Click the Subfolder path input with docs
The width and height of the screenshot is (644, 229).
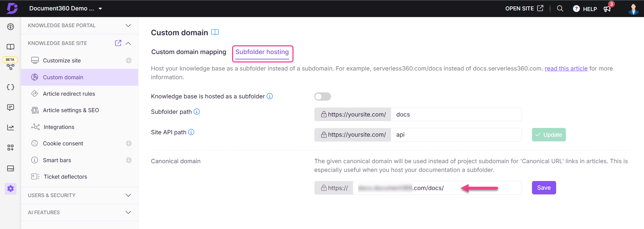click(x=456, y=114)
